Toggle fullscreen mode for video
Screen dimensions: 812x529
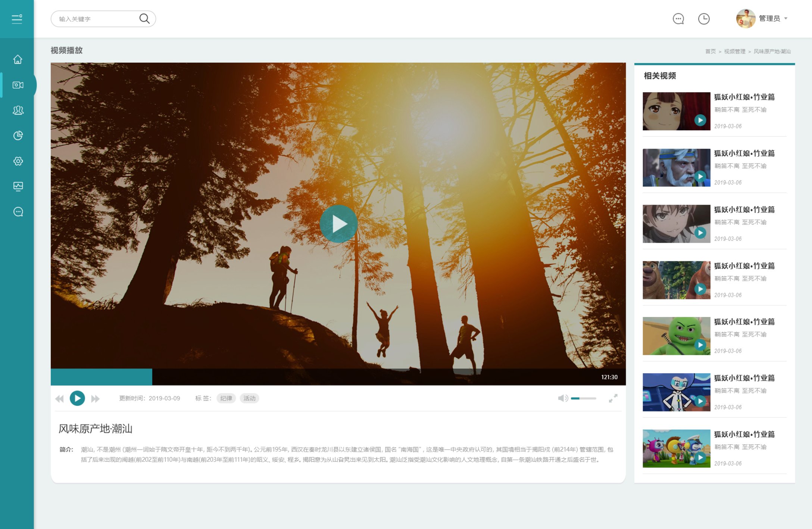coord(613,398)
